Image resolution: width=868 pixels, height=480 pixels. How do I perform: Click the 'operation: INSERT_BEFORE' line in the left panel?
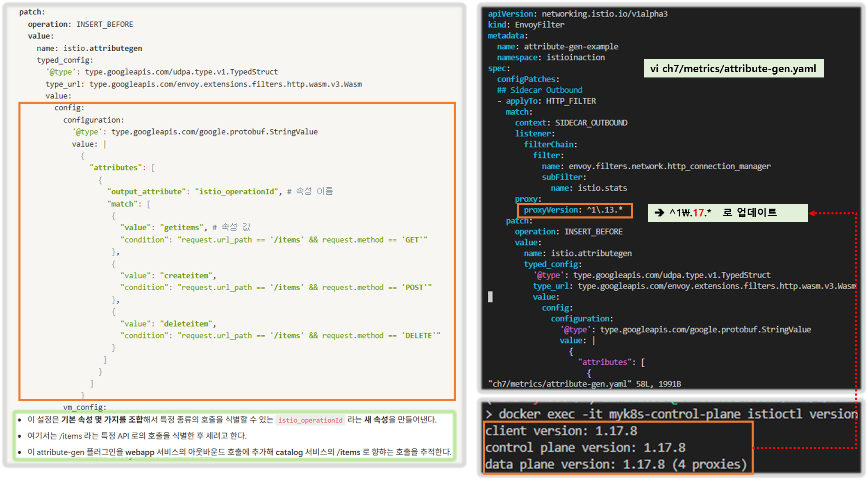coord(80,24)
